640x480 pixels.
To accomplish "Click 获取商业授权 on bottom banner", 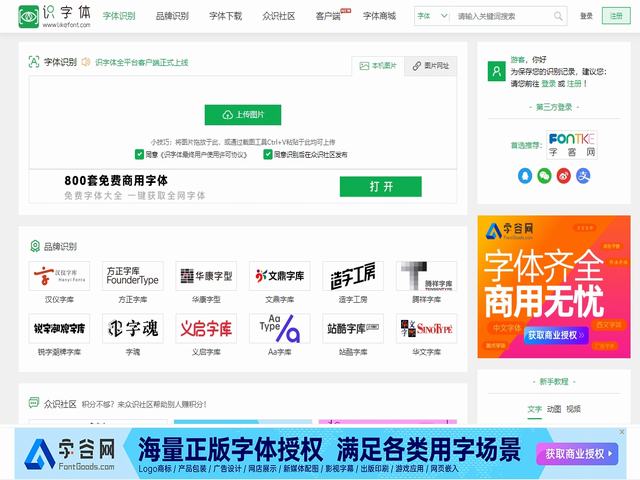I will click(578, 453).
